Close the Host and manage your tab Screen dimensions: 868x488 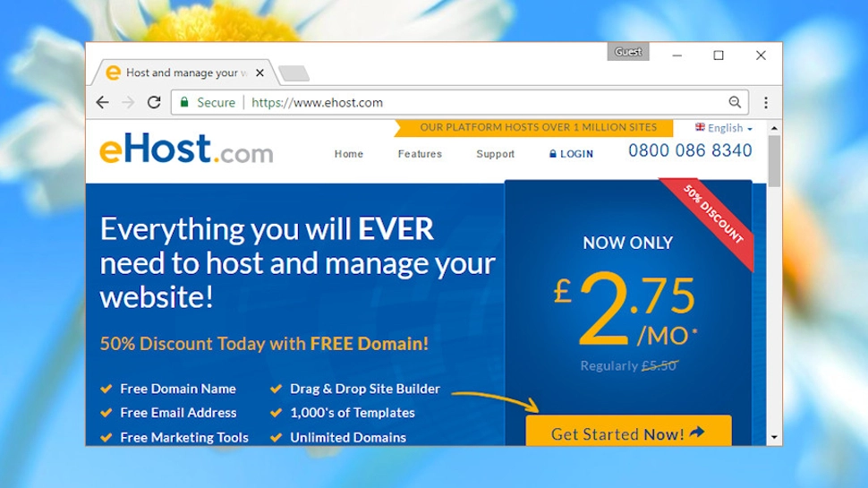[x=260, y=73]
